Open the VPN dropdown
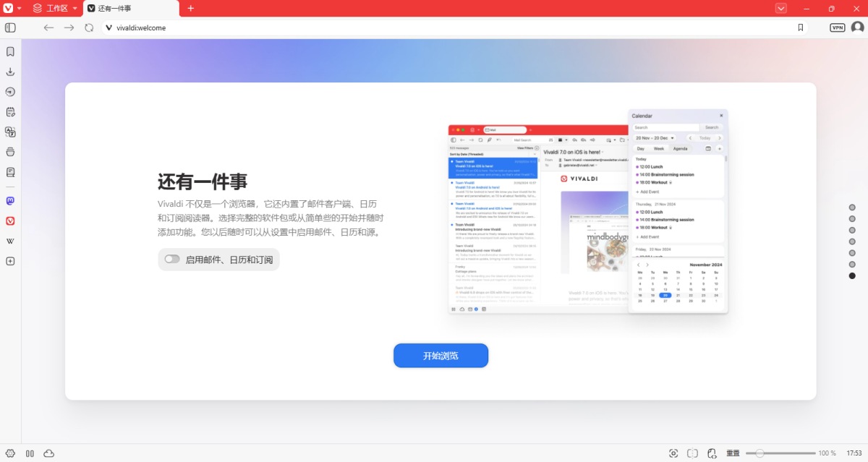Viewport: 868px width, 462px height. 837,27
